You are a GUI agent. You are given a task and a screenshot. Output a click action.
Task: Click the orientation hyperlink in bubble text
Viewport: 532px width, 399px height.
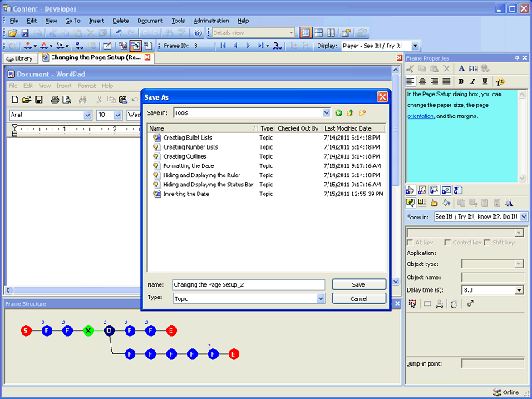(421, 116)
